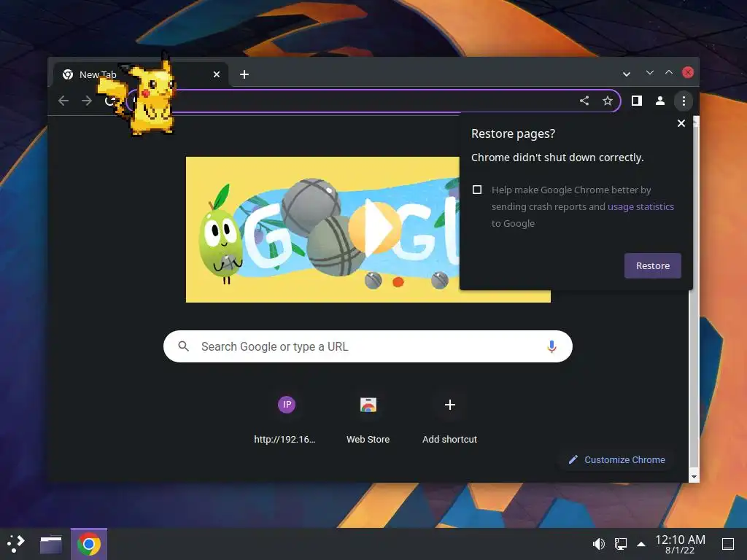Expand the tab search dropdown arrow
This screenshot has height=560, width=747.
(x=627, y=74)
